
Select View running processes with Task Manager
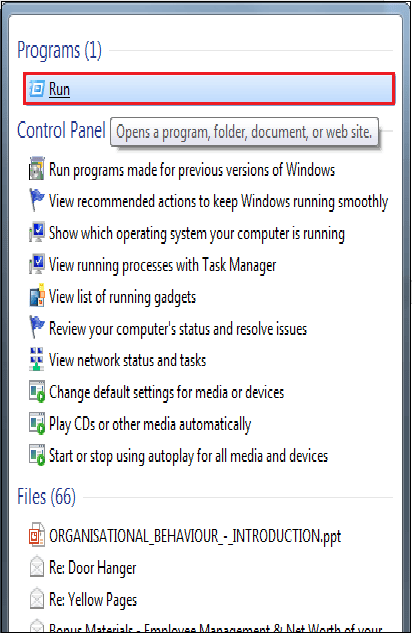162,265
